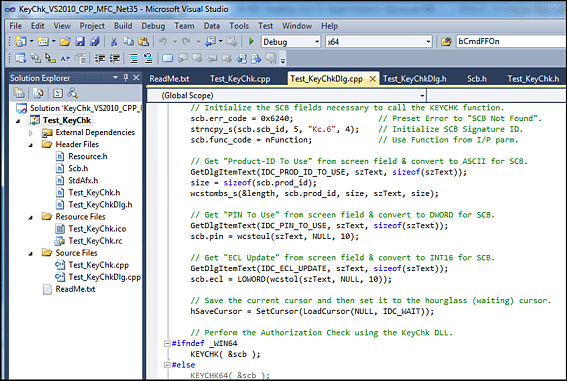Screen dimensions: 567x381
Task: Open the Tools menu
Action: coord(239,26)
